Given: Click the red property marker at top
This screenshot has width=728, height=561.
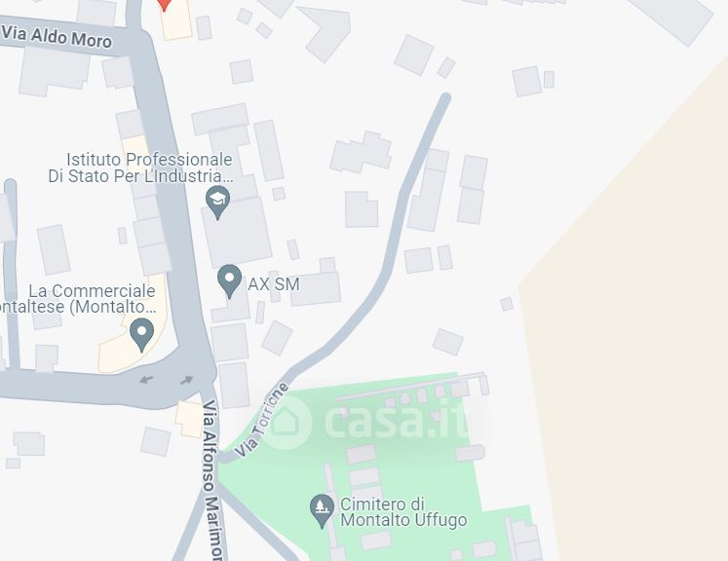Looking at the screenshot, I should 164,4.
